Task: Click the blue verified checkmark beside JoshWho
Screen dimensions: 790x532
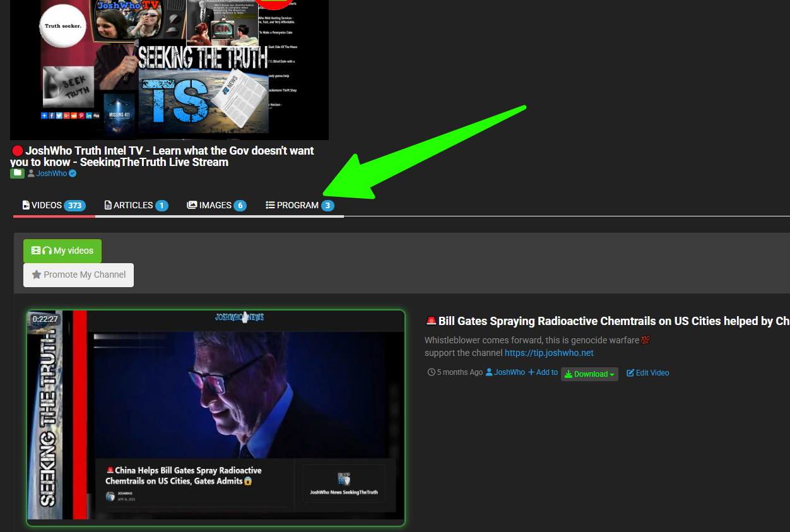Action: tap(73, 174)
